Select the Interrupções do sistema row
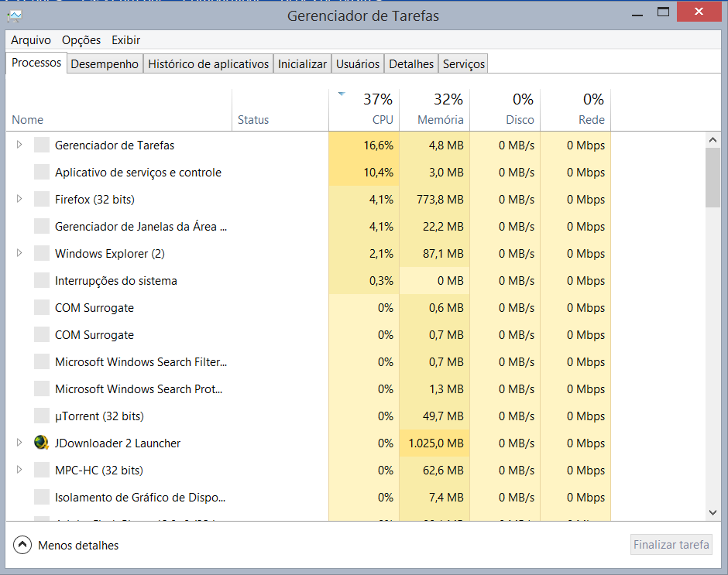The image size is (728, 575). pos(308,280)
